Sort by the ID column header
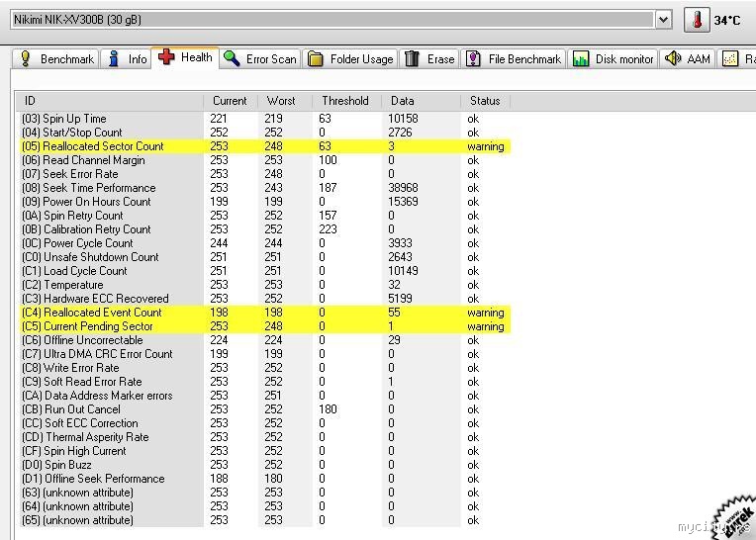Viewport: 756px width, 540px height. tap(109, 101)
